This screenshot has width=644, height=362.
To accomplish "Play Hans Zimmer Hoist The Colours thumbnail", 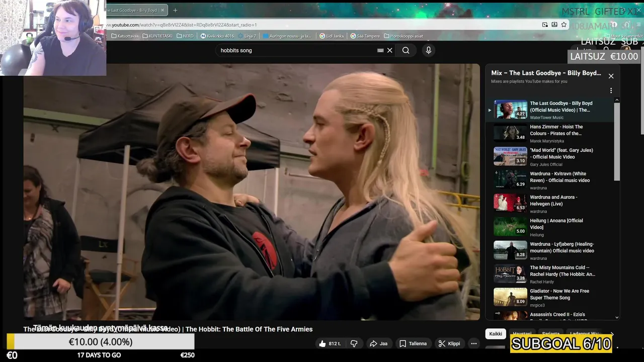I will click(x=511, y=133).
